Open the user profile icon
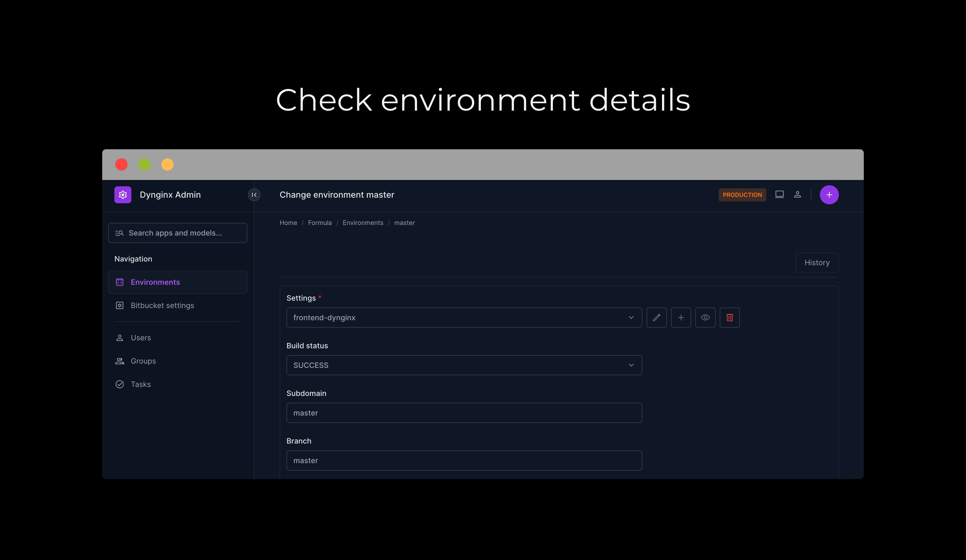 click(798, 194)
